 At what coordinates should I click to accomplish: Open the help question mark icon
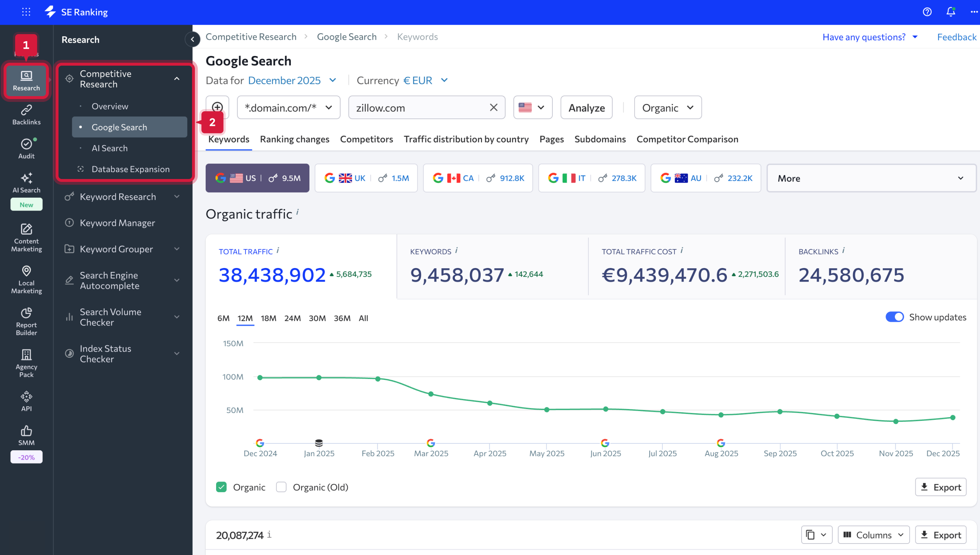click(x=927, y=12)
